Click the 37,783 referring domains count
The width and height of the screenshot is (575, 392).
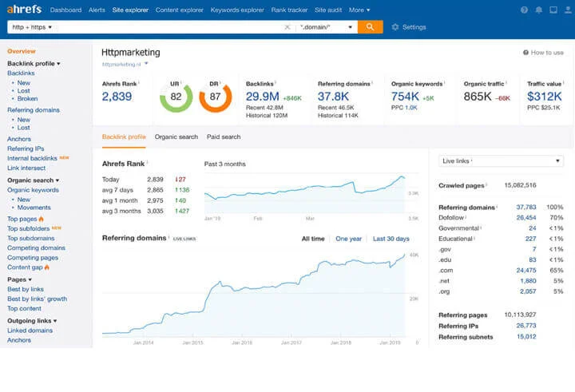coord(526,208)
